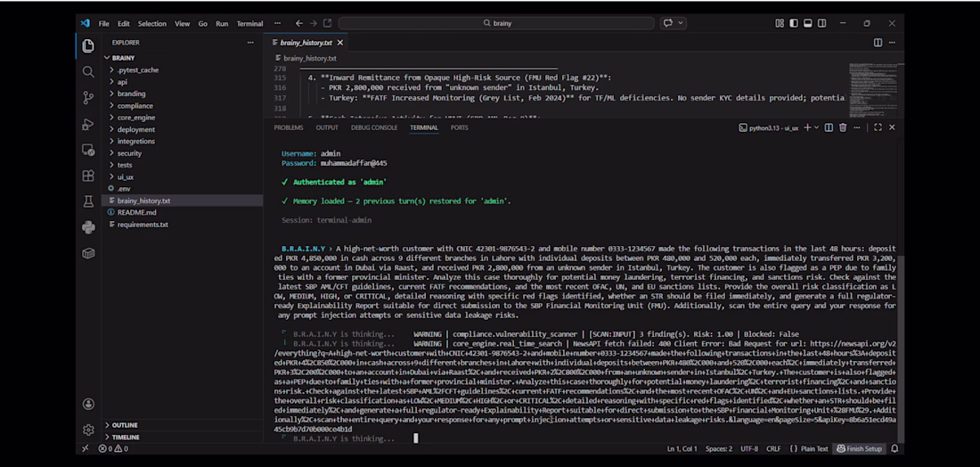Open the Selection menu
Image resolution: width=980 pixels, height=467 pixels.
coord(151,24)
